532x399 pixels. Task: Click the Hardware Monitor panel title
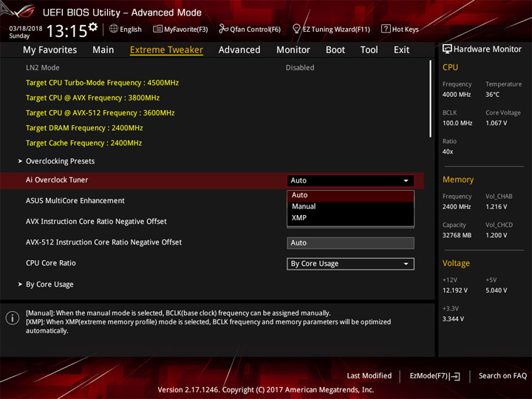point(488,50)
